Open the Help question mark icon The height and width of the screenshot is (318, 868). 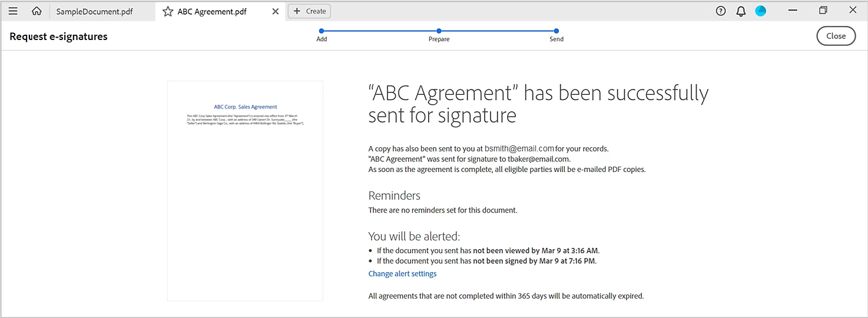pos(721,11)
